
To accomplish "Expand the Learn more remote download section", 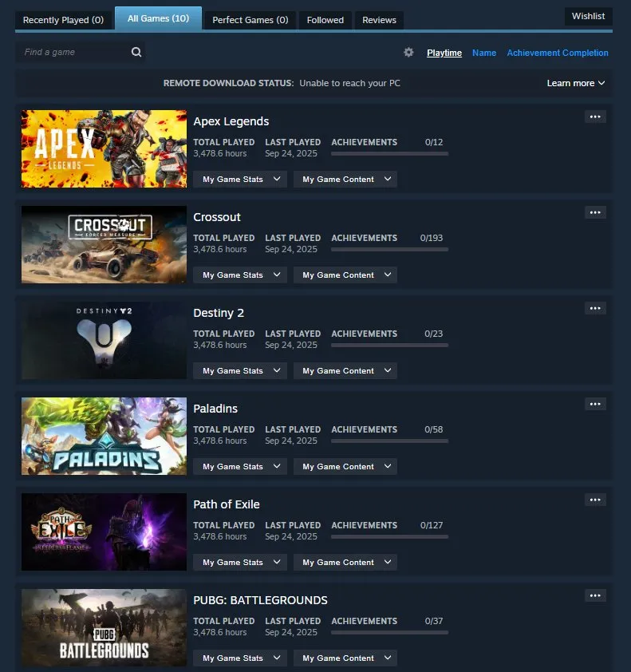I will point(576,83).
